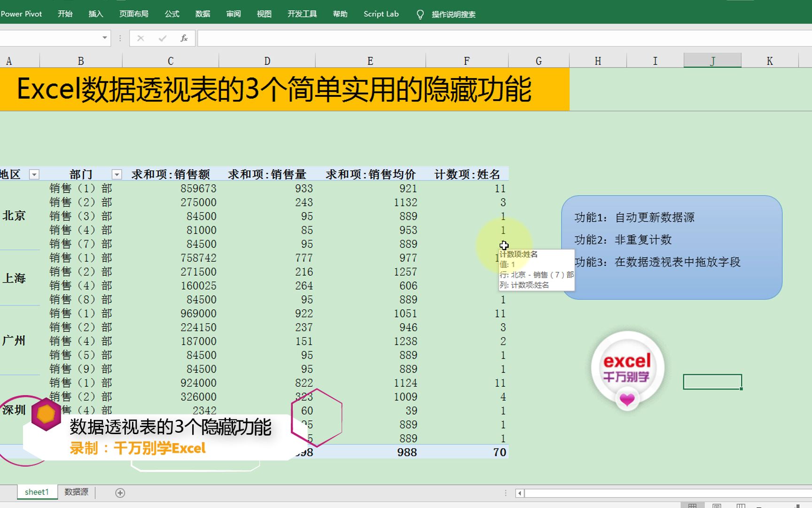This screenshot has height=508, width=812.
Task: Open the 视图 ribbon tab
Action: pyautogui.click(x=264, y=14)
